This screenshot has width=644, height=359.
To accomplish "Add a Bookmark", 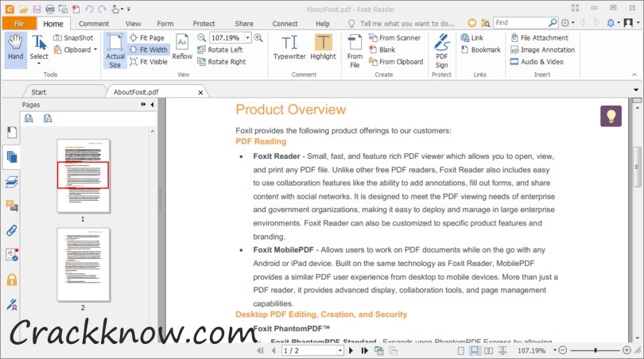I will pos(481,50).
